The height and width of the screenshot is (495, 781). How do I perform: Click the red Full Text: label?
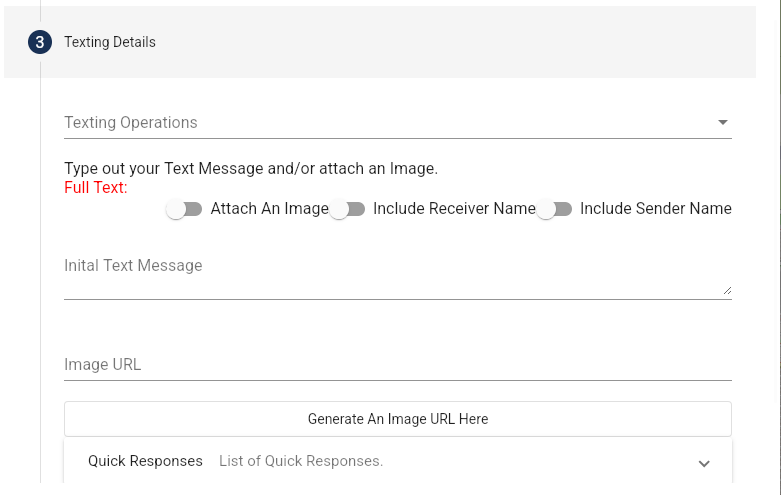pos(96,188)
